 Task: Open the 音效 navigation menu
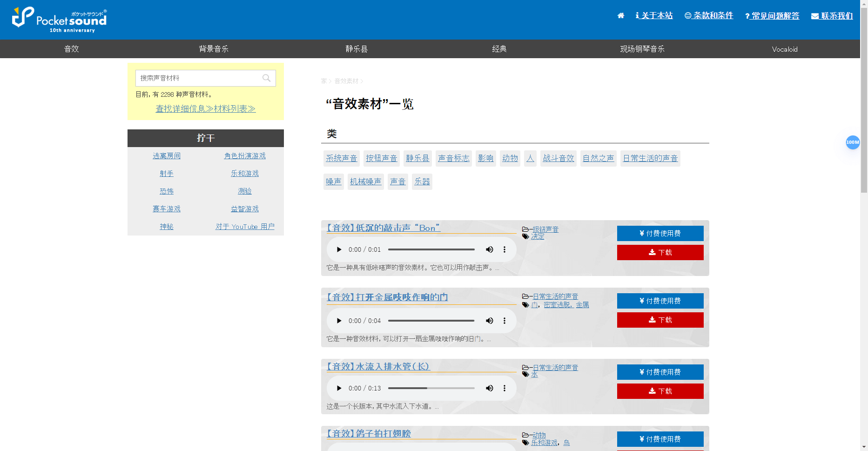tap(72, 49)
